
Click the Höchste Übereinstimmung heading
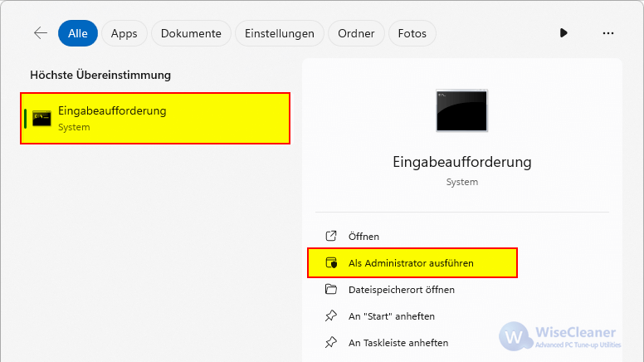pos(100,76)
